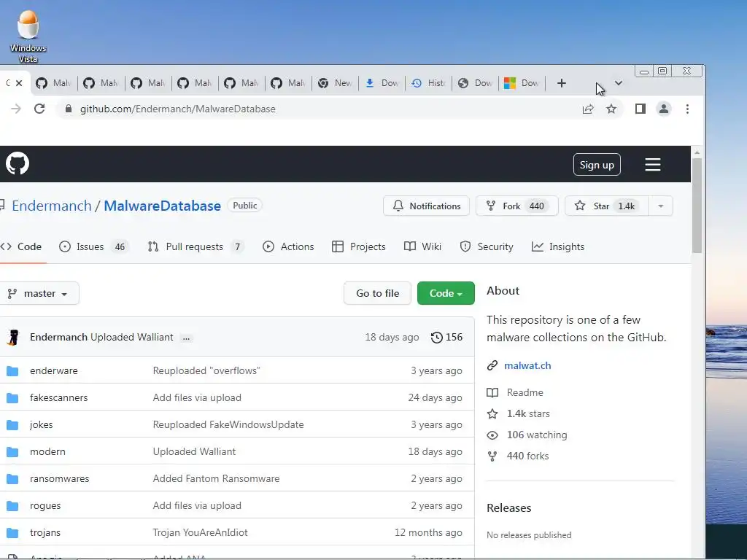Image resolution: width=747 pixels, height=560 pixels.
Task: Open the browser side panel icon
Action: pyautogui.click(x=640, y=109)
